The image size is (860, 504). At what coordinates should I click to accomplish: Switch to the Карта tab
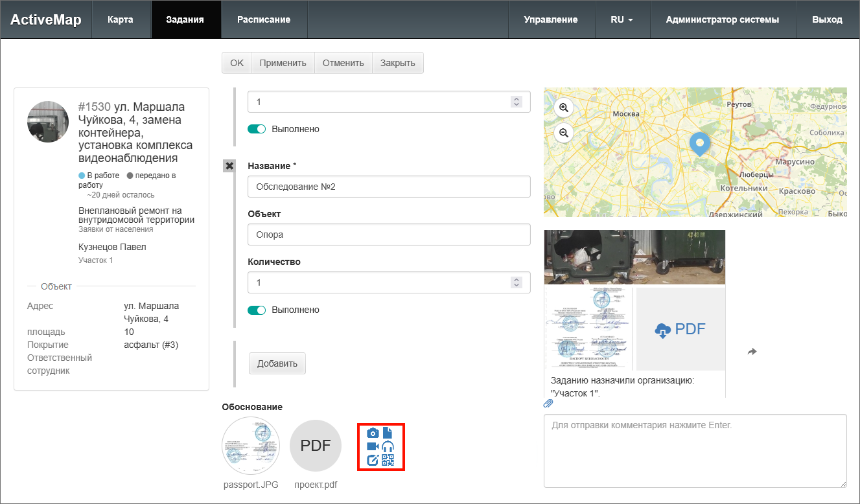[x=121, y=19]
